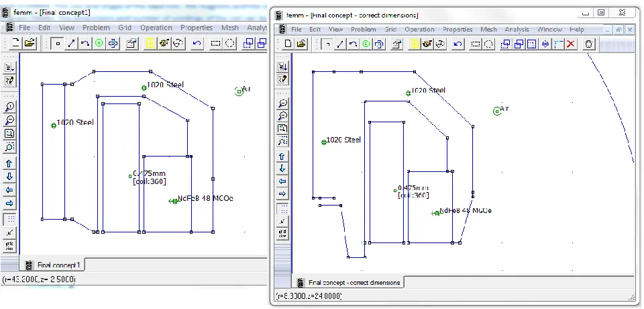Run analysis crank icon in Final concept1 toolbar
Image resolution: width=644 pixels, height=309 pixels.
[x=165, y=43]
